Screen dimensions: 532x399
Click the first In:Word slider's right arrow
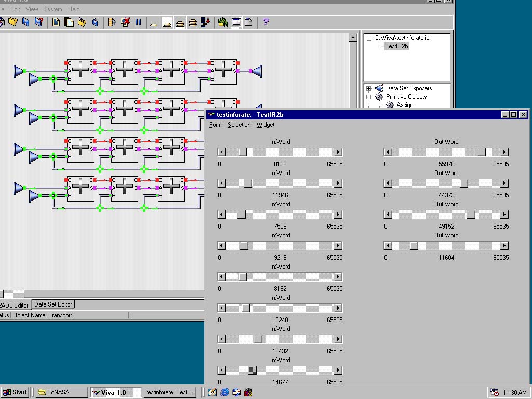[x=338, y=152]
